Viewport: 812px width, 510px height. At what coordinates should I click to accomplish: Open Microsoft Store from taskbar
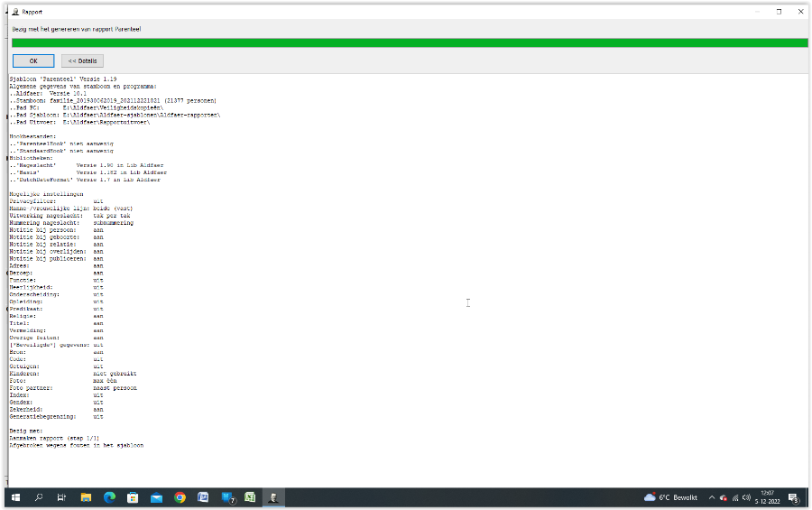pos(133,497)
